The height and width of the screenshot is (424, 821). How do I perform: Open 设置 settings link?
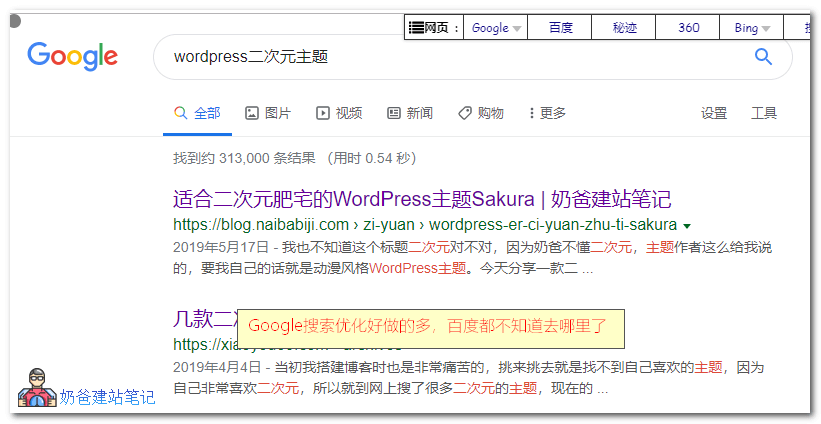click(x=714, y=113)
